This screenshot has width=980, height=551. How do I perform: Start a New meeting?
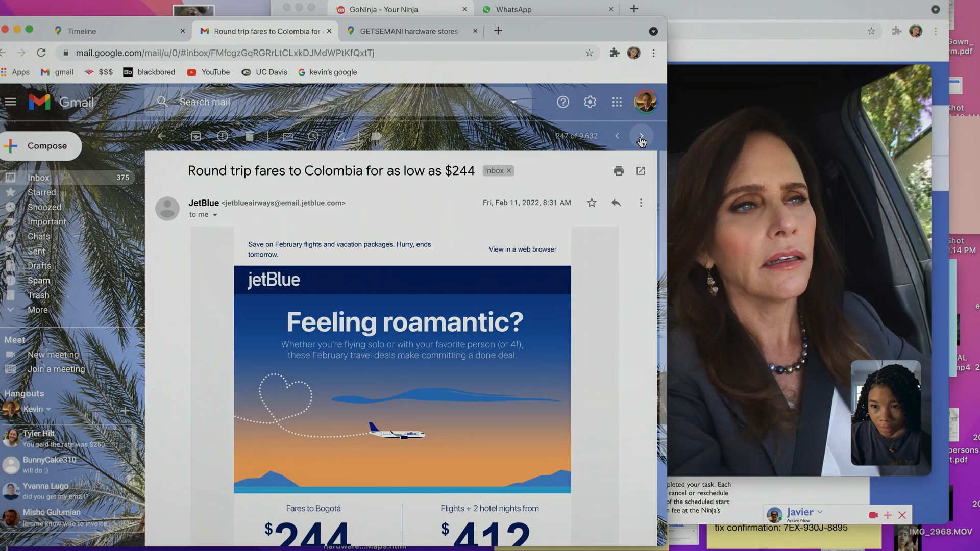pyautogui.click(x=53, y=355)
